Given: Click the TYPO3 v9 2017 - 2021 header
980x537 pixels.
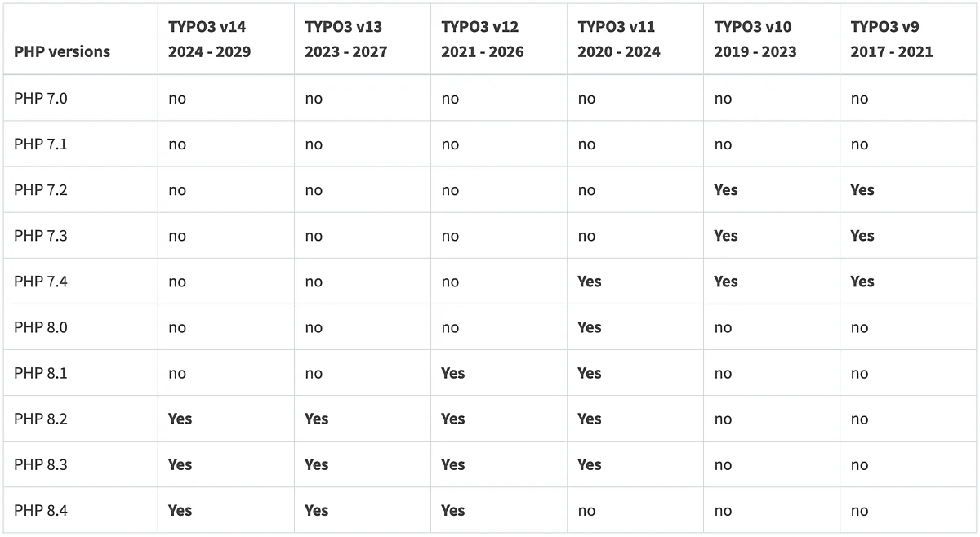Looking at the screenshot, I should pos(891,39).
